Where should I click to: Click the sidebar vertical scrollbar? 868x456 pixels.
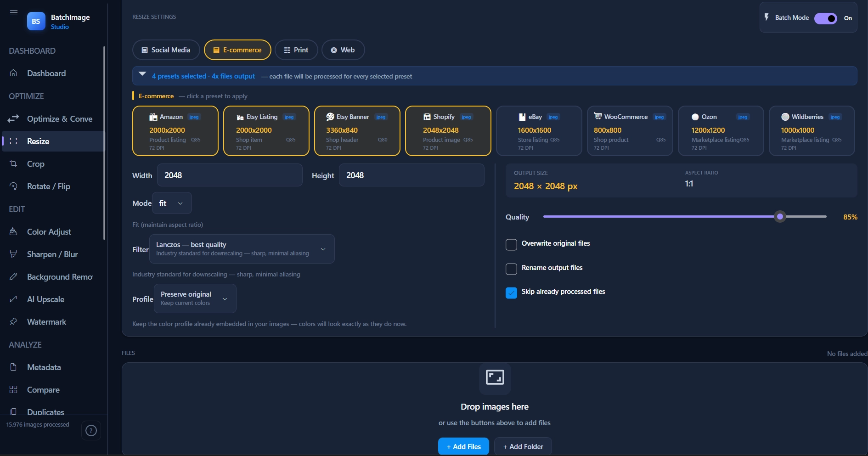pyautogui.click(x=104, y=143)
